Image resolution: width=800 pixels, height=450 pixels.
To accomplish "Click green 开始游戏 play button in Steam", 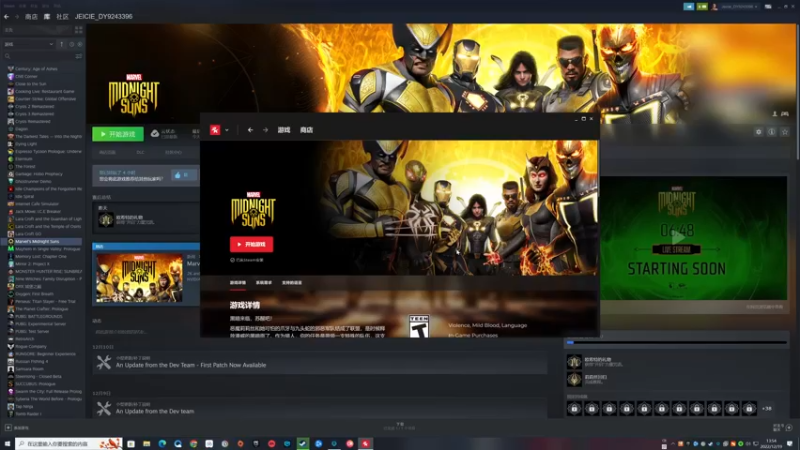I will pos(118,134).
